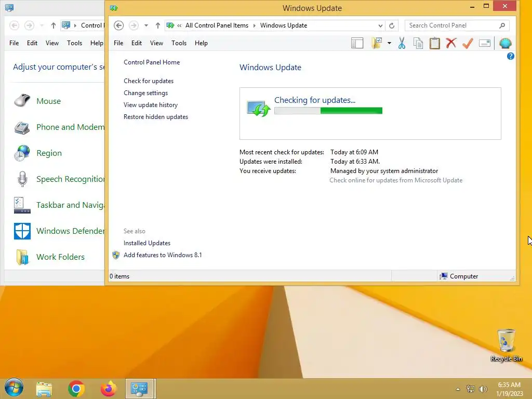Click the Start button on taskbar
The width and height of the screenshot is (532, 399).
[14, 388]
